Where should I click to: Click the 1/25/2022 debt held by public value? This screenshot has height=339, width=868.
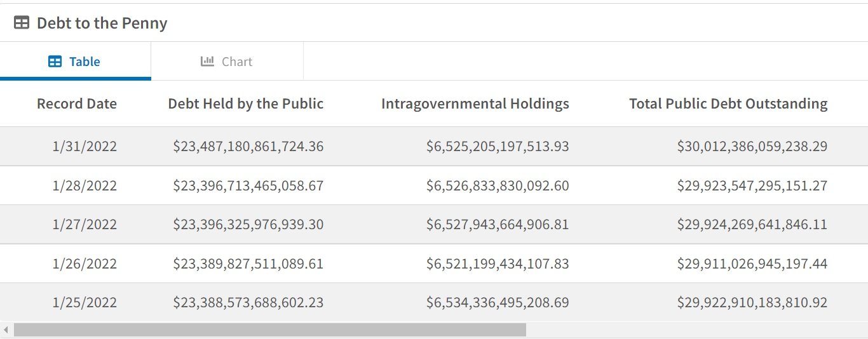coord(248,303)
